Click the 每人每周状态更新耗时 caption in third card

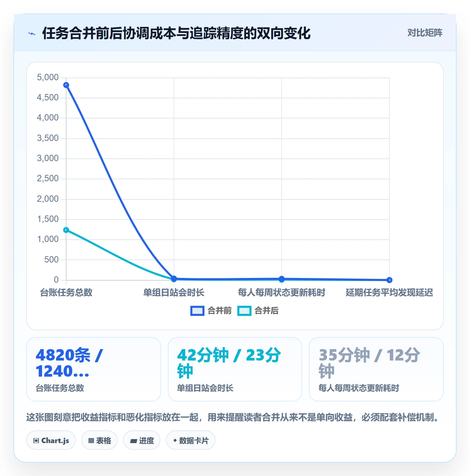[359, 388]
